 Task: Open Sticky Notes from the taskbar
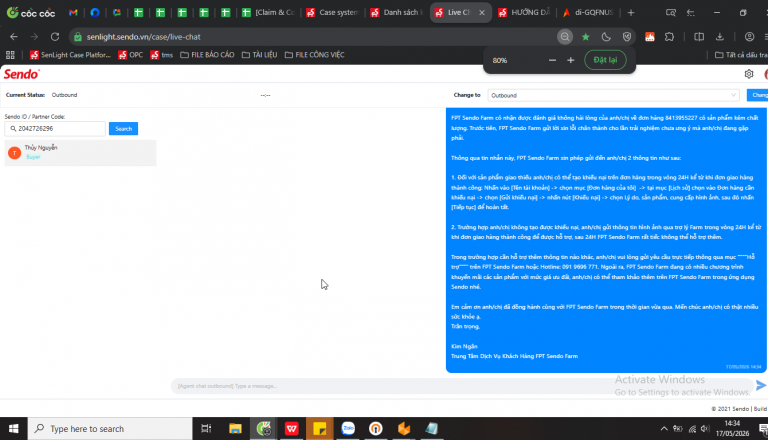[320, 429]
